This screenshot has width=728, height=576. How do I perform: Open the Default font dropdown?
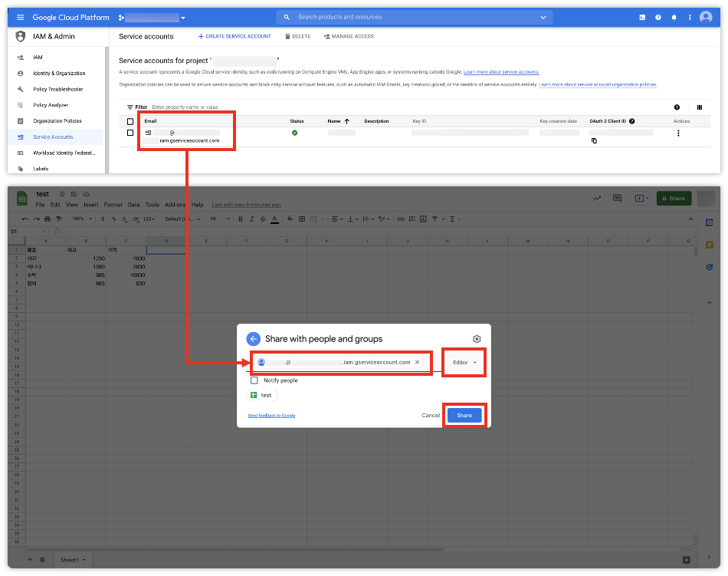coord(182,219)
